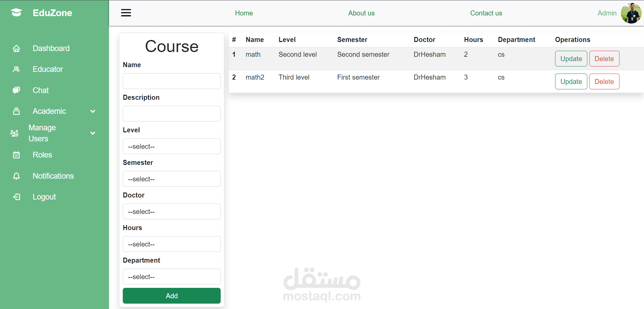Viewport: 644px width, 309px height.
Task: Open the Semester select dropdown
Action: tap(172, 179)
